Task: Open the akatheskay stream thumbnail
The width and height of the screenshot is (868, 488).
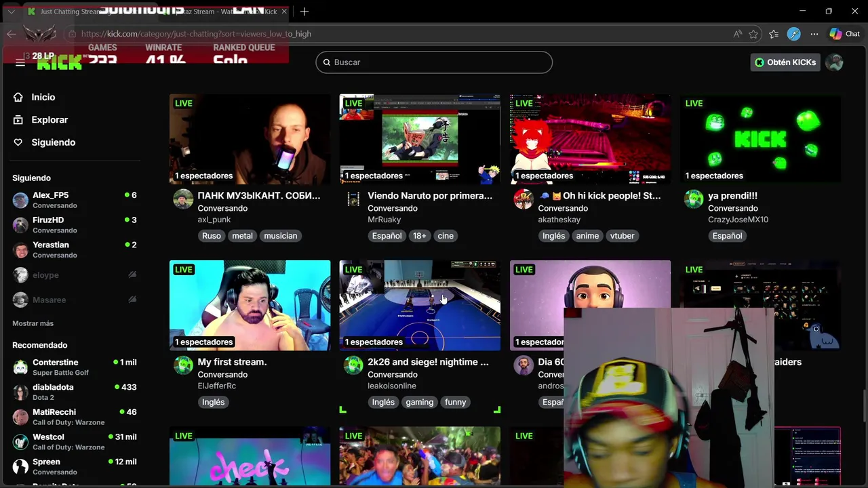Action: click(x=590, y=139)
